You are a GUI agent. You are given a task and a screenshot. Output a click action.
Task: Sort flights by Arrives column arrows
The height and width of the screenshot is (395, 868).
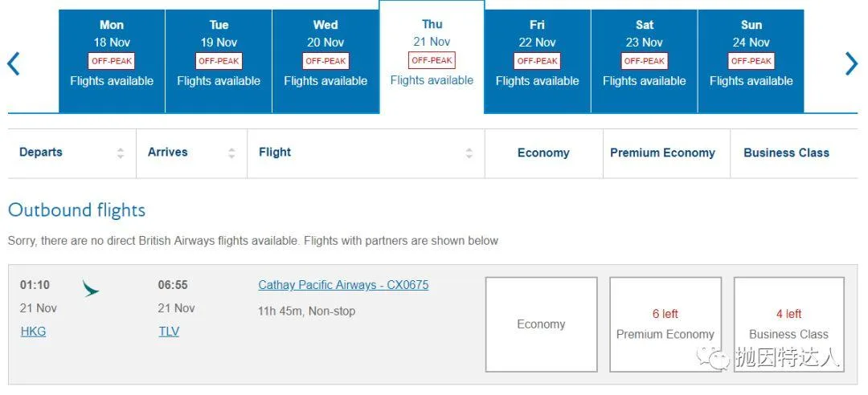tap(231, 153)
